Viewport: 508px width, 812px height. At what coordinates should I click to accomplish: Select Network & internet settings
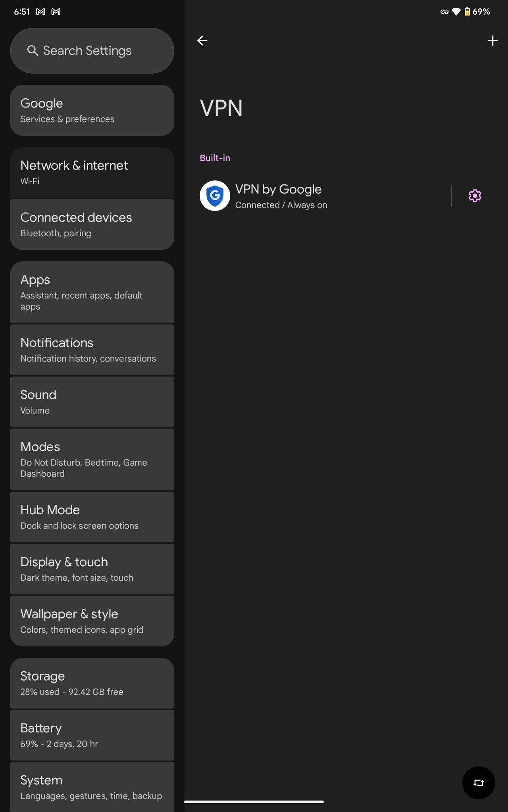click(x=92, y=172)
